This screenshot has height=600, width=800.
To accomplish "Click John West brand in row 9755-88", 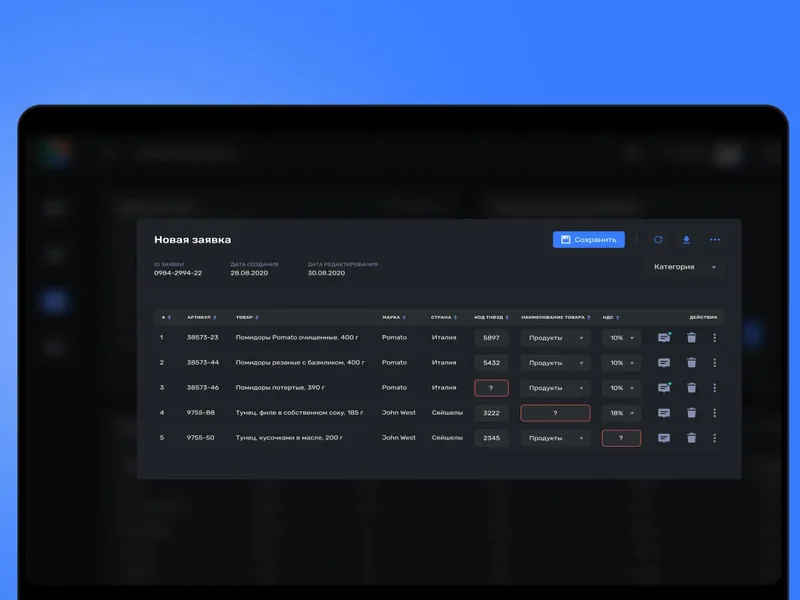I will pos(398,412).
